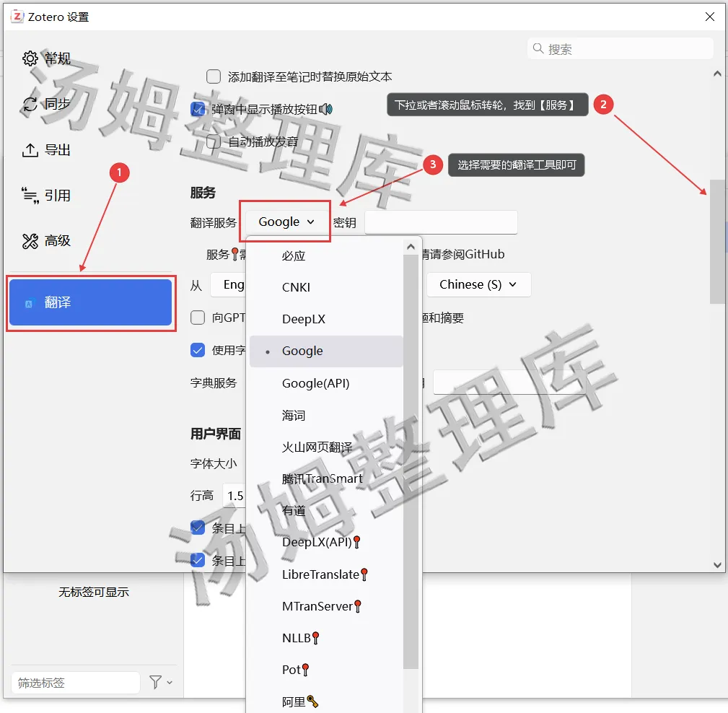Choose DeepLX(API) from the service list
Screen dimensions: 728x713
326,542
